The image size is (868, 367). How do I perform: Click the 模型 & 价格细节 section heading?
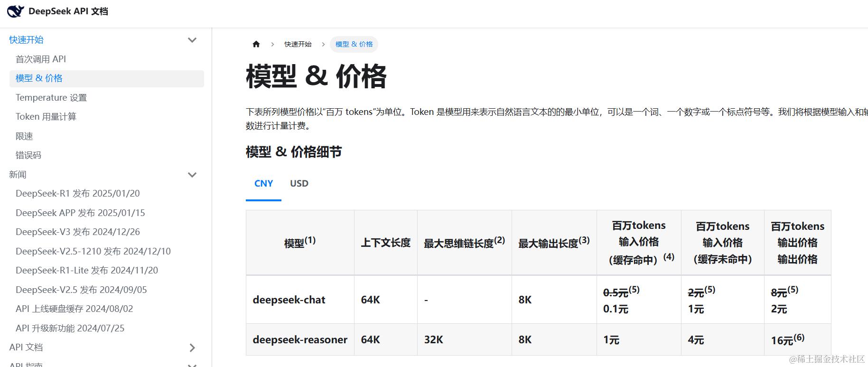click(x=294, y=152)
